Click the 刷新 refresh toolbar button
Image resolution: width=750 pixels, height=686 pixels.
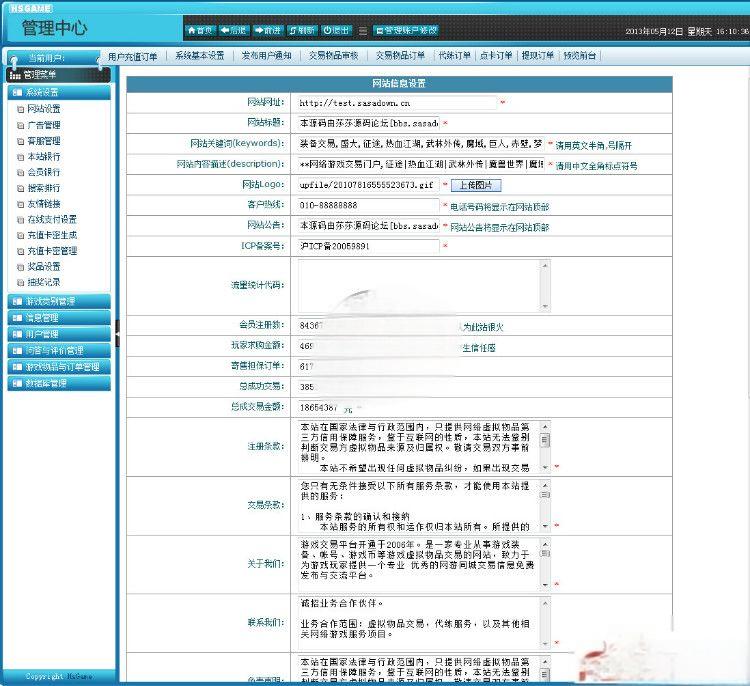[303, 30]
